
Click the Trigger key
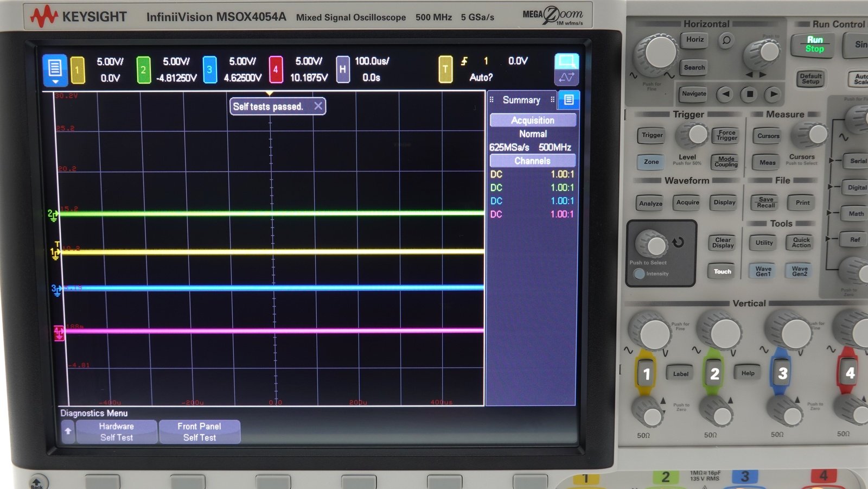click(652, 135)
